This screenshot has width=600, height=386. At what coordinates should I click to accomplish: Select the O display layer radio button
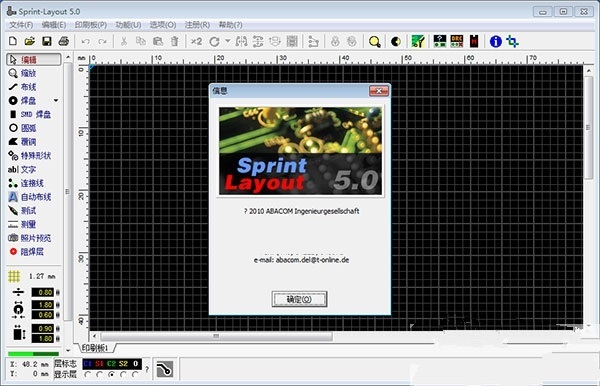135,375
